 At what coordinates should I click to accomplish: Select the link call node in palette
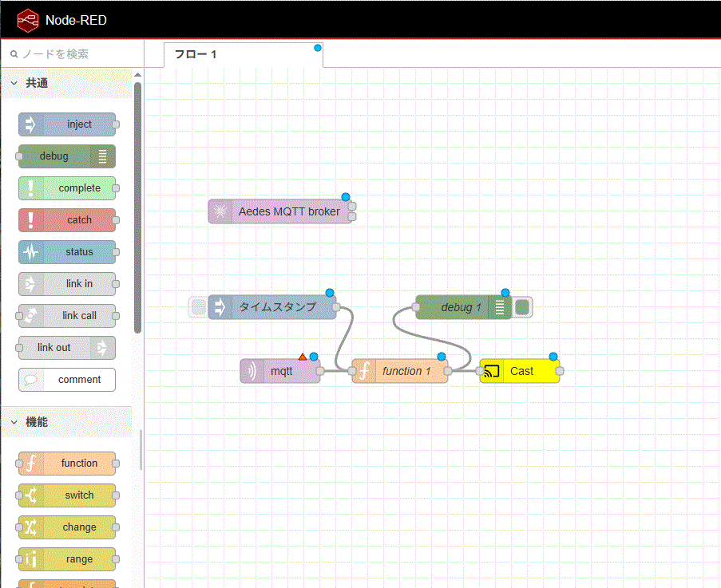(x=68, y=316)
